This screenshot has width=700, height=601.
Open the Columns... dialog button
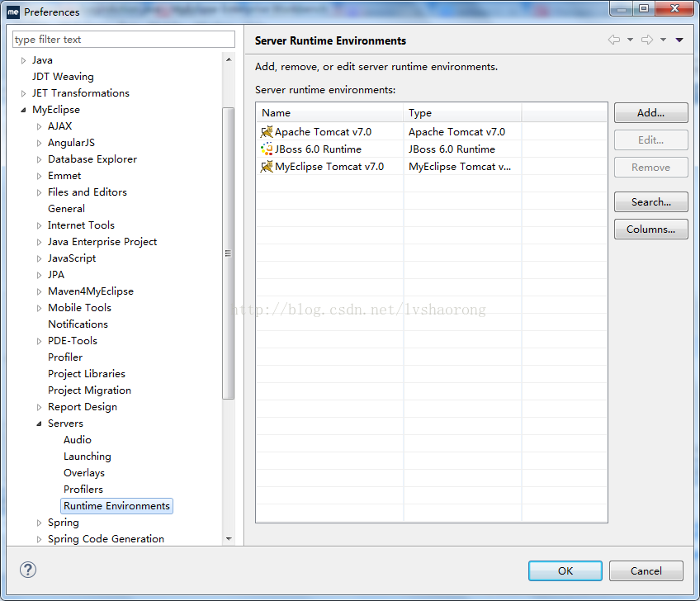tap(651, 229)
